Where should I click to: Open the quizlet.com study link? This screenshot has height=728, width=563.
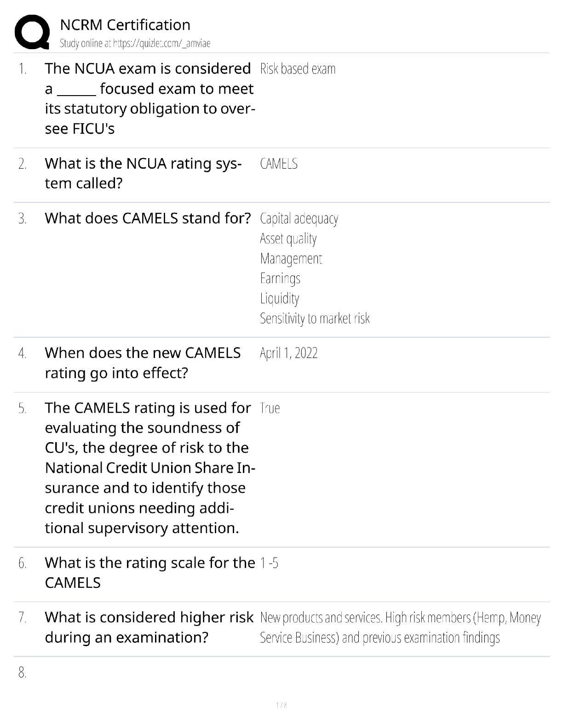coord(135,44)
